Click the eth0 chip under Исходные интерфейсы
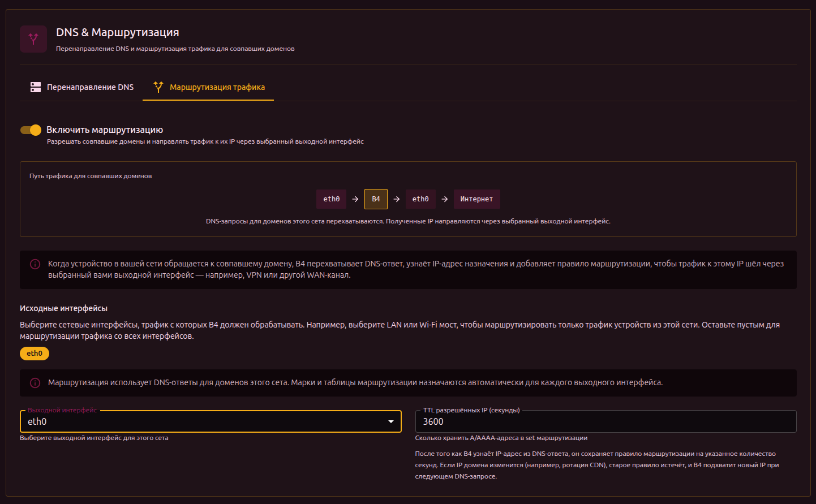This screenshot has width=816, height=504. [x=35, y=354]
